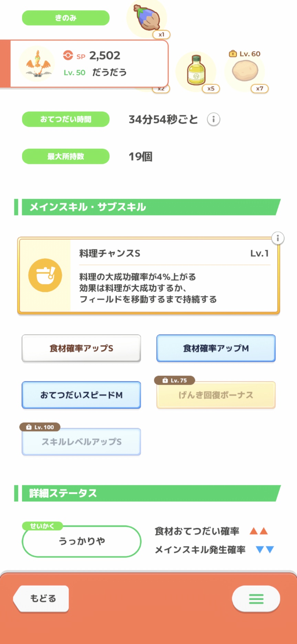Tap the きのみ green label

click(x=66, y=18)
